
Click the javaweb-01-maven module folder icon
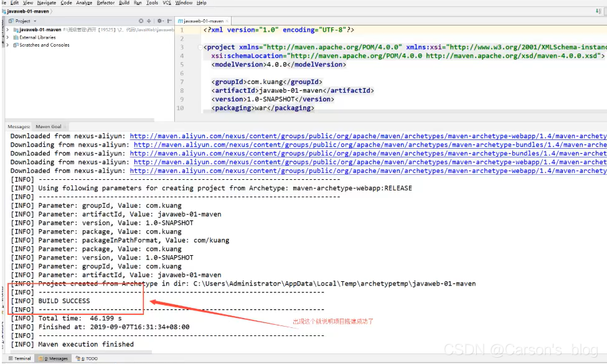pyautogui.click(x=16, y=30)
